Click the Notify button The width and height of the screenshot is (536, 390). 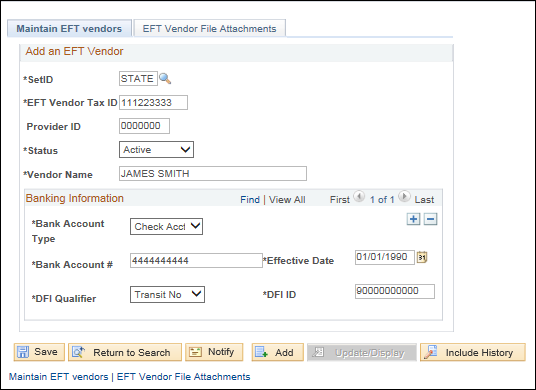[x=214, y=352]
